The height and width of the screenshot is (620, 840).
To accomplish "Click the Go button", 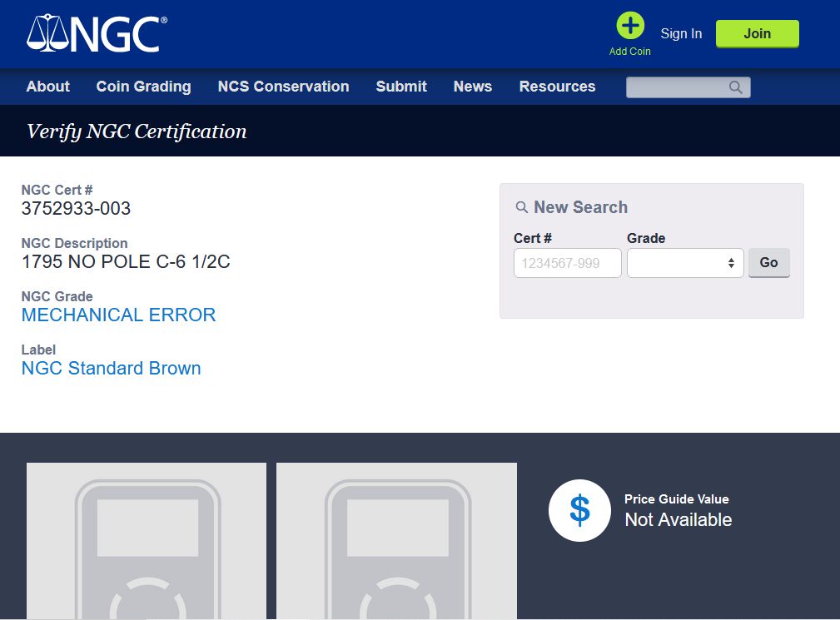I will coord(768,262).
